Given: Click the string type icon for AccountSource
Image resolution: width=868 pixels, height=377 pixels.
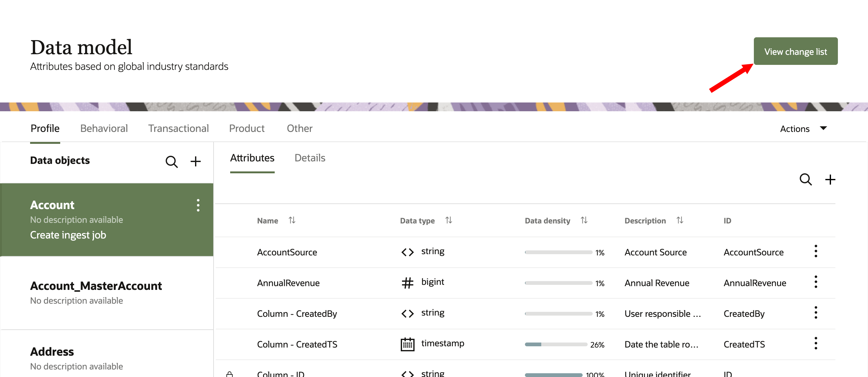Looking at the screenshot, I should tap(407, 252).
